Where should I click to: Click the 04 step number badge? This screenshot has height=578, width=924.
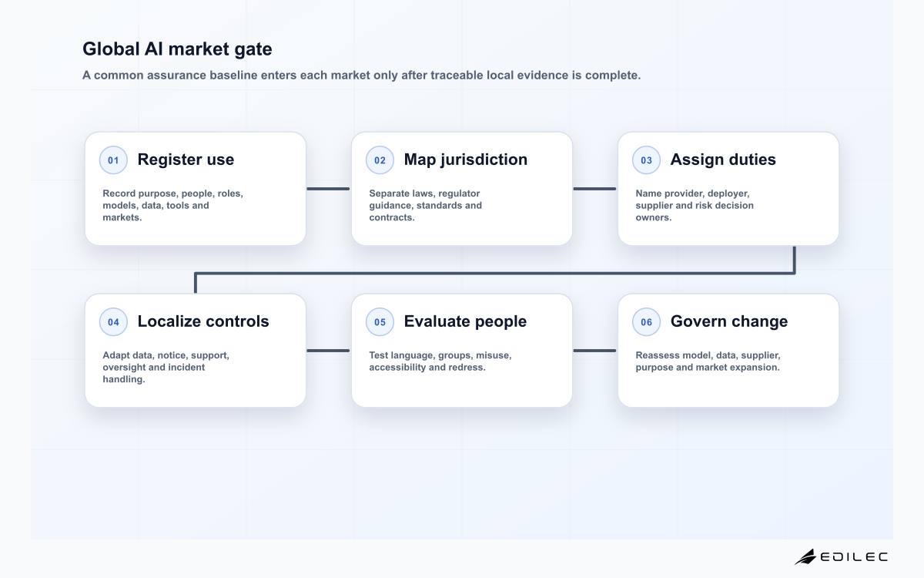point(113,322)
